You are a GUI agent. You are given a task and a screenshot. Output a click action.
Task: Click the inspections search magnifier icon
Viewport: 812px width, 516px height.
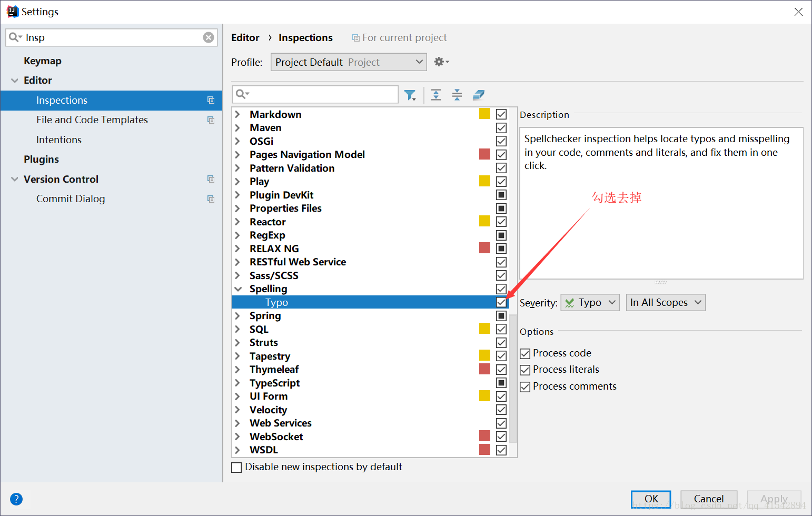242,94
